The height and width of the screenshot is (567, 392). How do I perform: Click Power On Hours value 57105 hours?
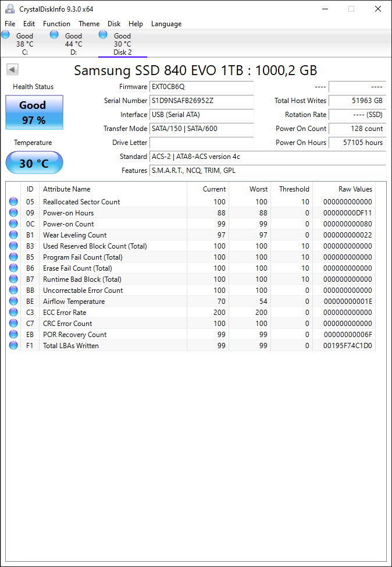coord(357,143)
